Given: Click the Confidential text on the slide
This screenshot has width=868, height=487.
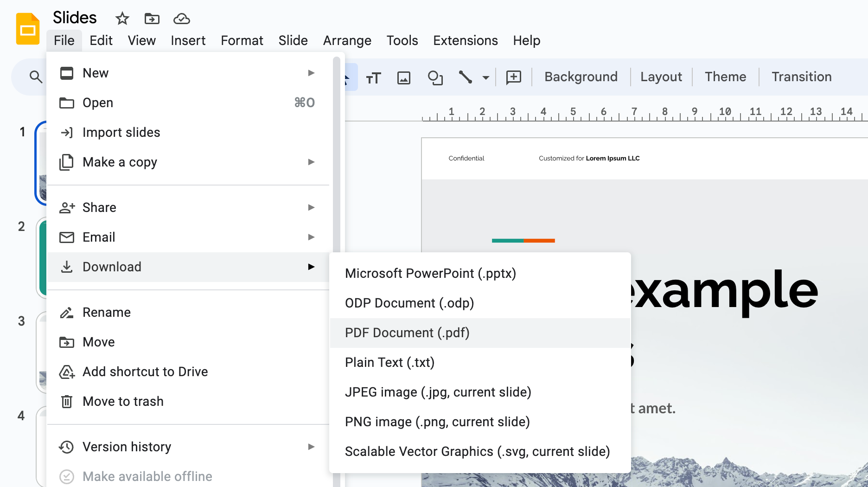Looking at the screenshot, I should tap(466, 159).
